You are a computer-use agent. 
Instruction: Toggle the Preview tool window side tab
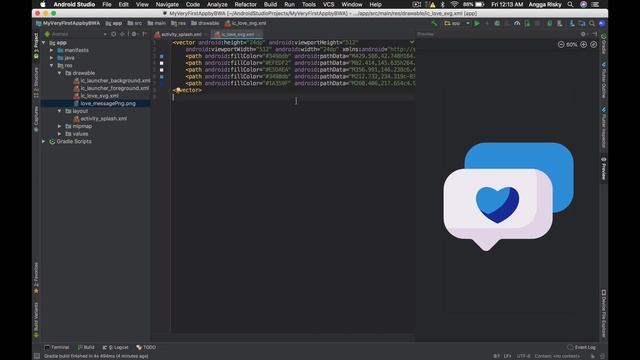[604, 168]
